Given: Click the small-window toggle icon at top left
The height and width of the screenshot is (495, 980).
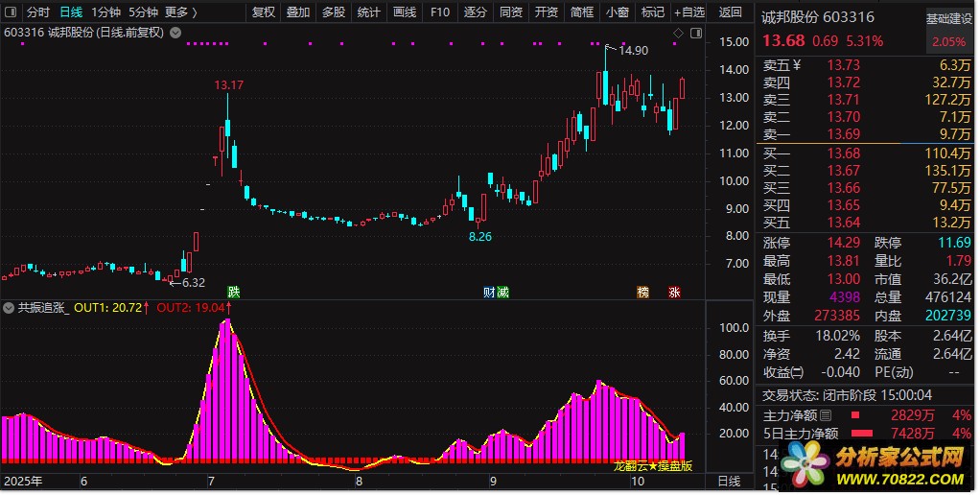Looking at the screenshot, I should [x=11, y=12].
